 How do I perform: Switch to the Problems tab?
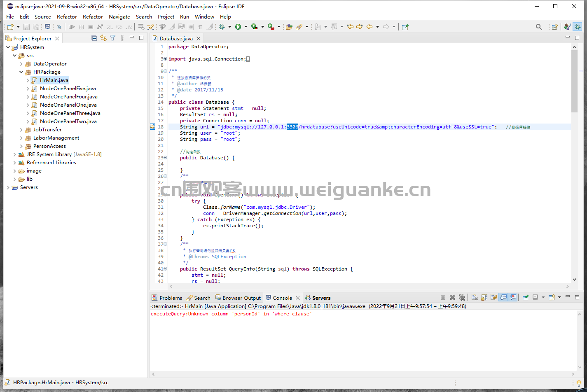[x=167, y=298]
